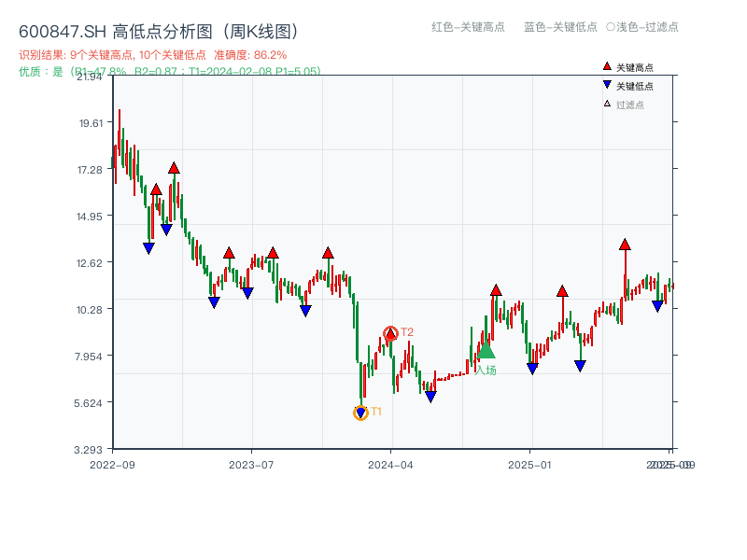Click the blue triangle icon beside 关键低点 legend
The image size is (747, 560).
click(x=607, y=83)
